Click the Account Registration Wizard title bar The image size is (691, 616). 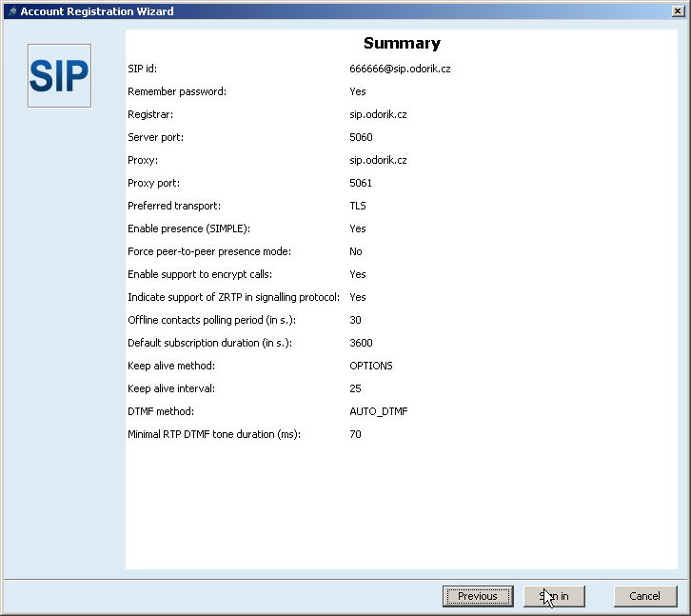[x=333, y=11]
